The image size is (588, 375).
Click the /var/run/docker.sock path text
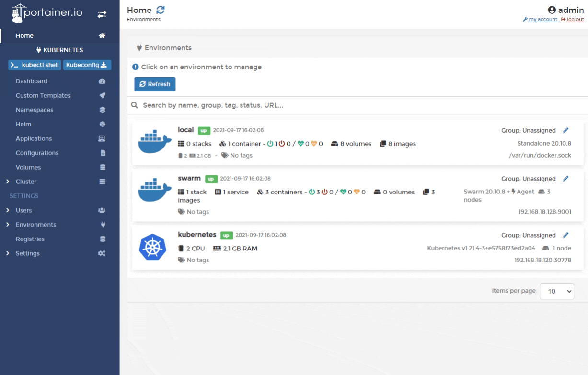coord(541,155)
